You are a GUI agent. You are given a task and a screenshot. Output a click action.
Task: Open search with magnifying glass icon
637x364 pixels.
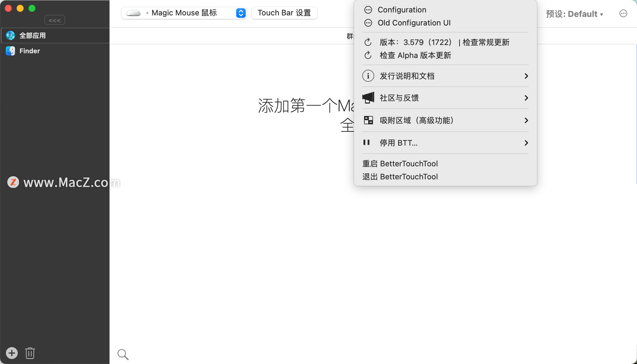(123, 354)
